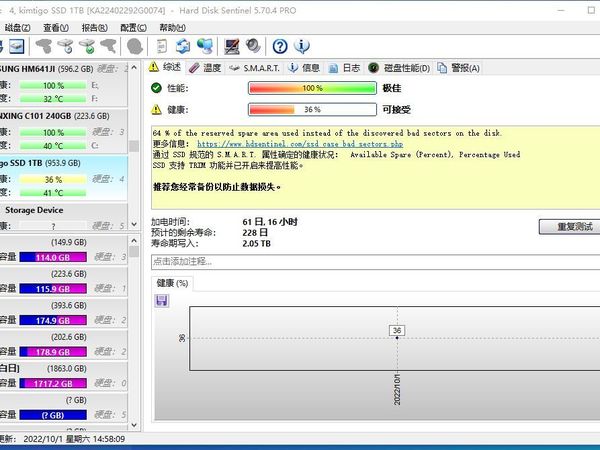Click the gray speaker toolbar icon
Screen dimensions: 600x450
click(x=253, y=46)
